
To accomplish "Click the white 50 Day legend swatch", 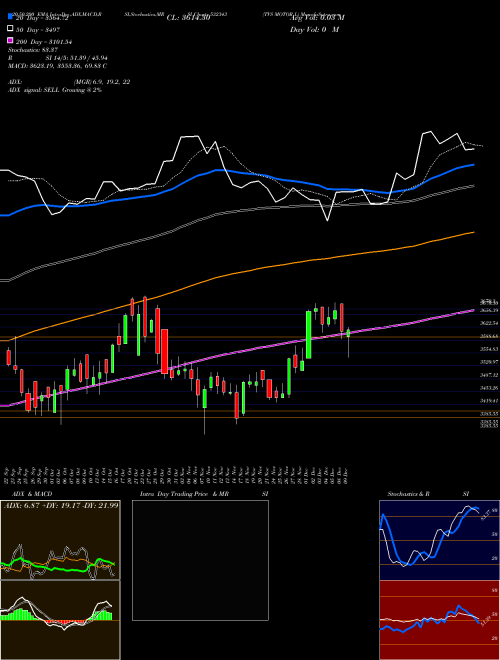I will tap(10, 29).
